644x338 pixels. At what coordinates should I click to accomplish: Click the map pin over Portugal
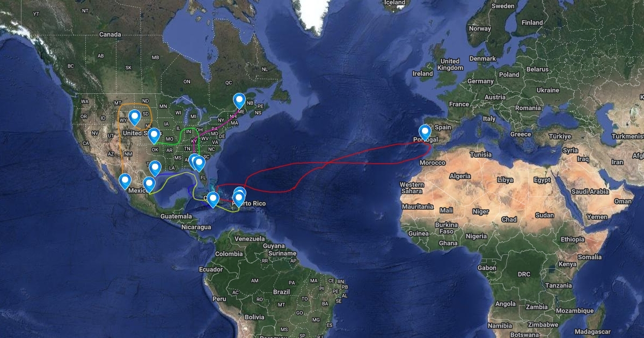click(425, 132)
